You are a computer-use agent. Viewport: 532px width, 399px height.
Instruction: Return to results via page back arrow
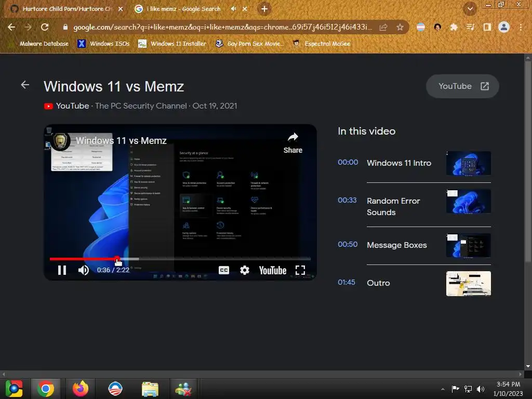click(25, 85)
